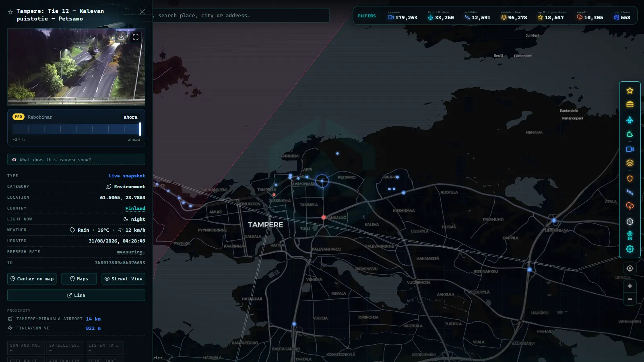Favorite this camera with the title star
Viewport: 644px width, 362px height.
[10, 12]
